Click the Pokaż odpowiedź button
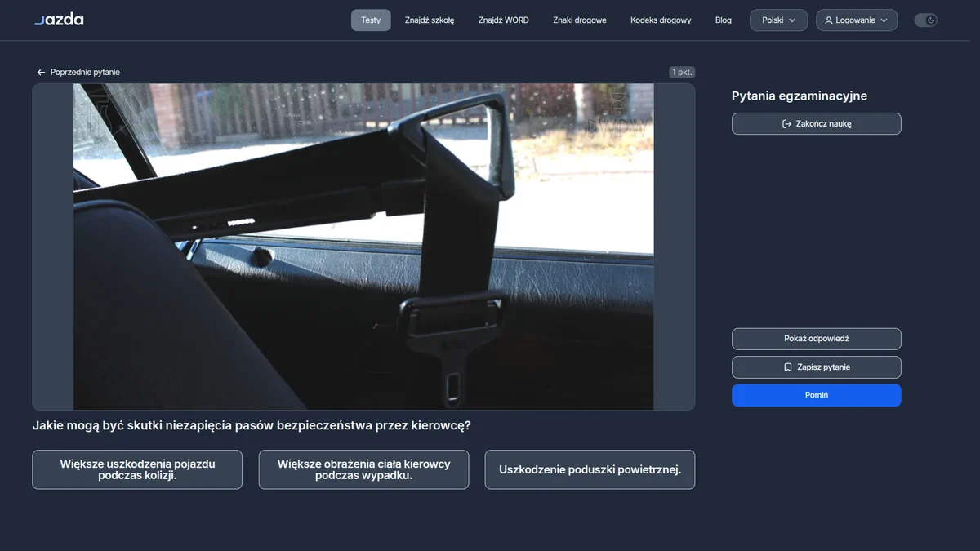Screen dimensions: 980x551 click(817, 339)
